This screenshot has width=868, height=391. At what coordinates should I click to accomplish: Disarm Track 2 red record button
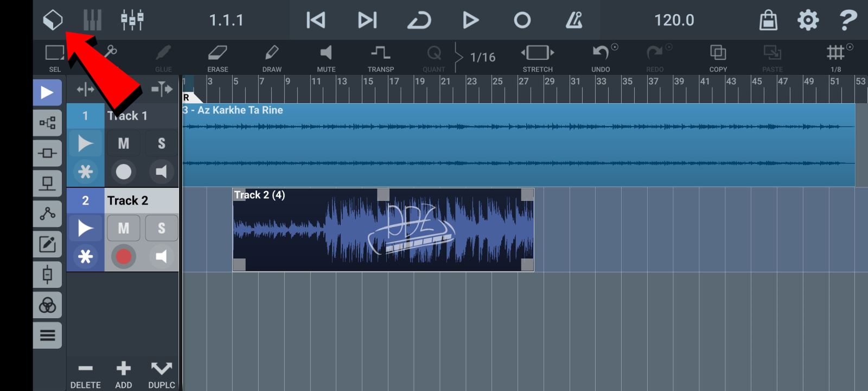pyautogui.click(x=124, y=256)
